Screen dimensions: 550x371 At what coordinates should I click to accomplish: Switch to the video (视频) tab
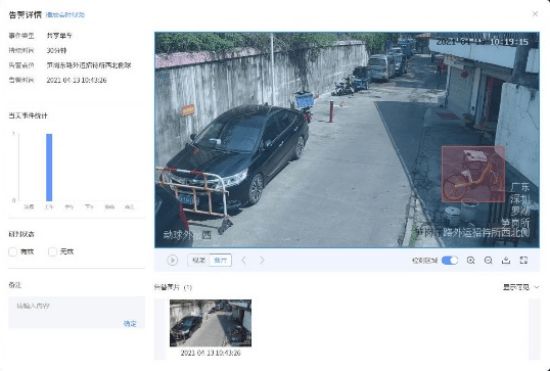pyautogui.click(x=199, y=260)
